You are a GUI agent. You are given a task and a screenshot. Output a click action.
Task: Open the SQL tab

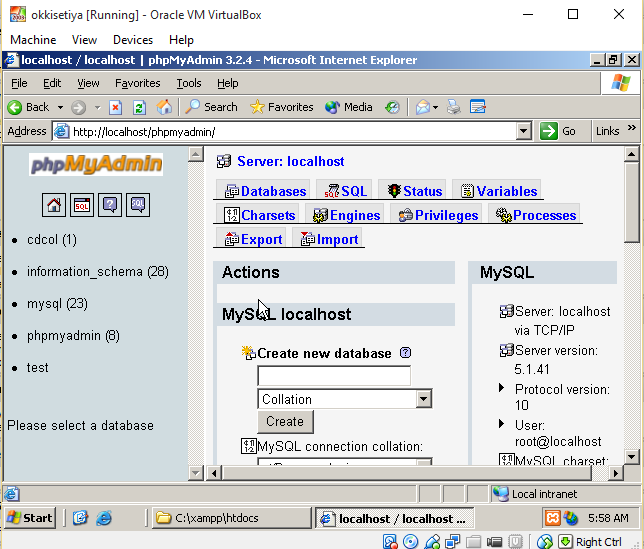coord(345,191)
